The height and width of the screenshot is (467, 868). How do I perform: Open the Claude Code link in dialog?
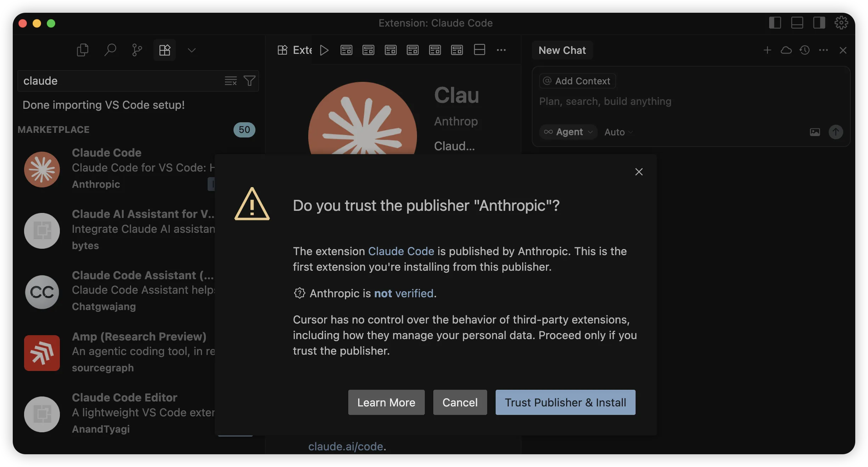coord(401,251)
